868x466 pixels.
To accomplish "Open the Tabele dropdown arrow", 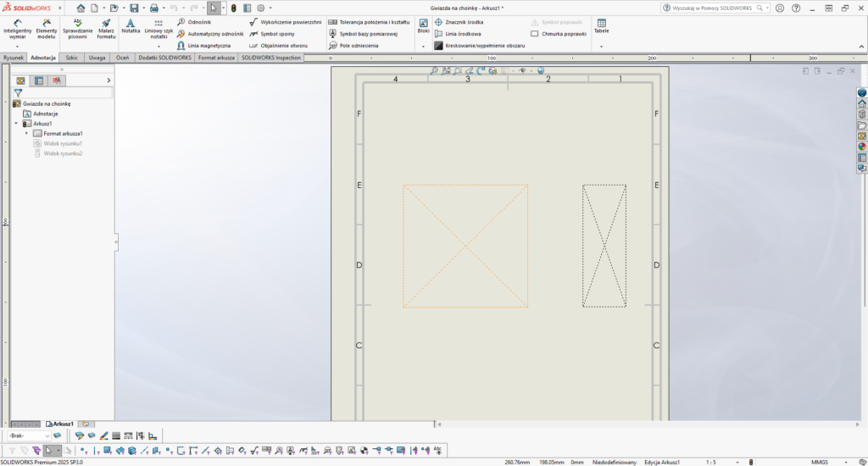I will 601,46.
